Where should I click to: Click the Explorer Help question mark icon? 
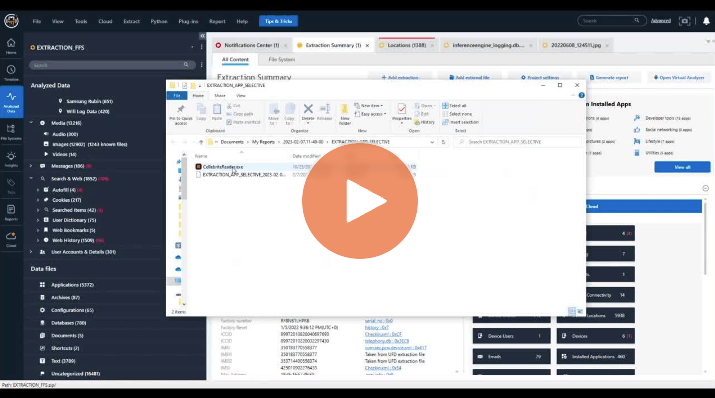click(x=581, y=95)
